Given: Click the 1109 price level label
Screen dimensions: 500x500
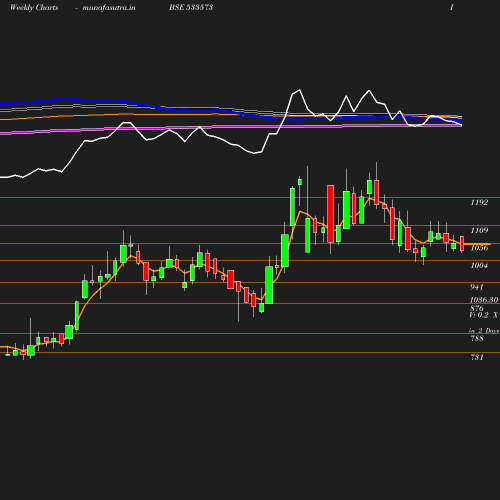Looking at the screenshot, I should (479, 230).
